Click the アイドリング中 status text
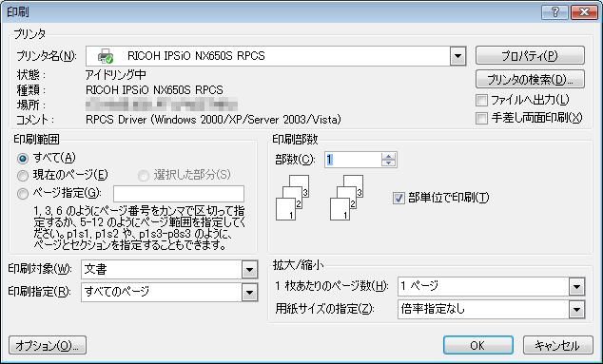Image resolution: width=603 pixels, height=364 pixels. (115, 74)
